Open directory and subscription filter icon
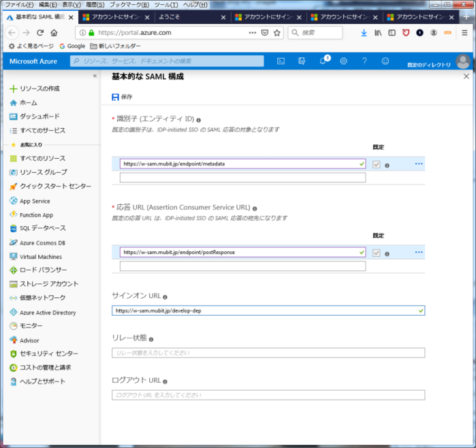 [x=302, y=61]
